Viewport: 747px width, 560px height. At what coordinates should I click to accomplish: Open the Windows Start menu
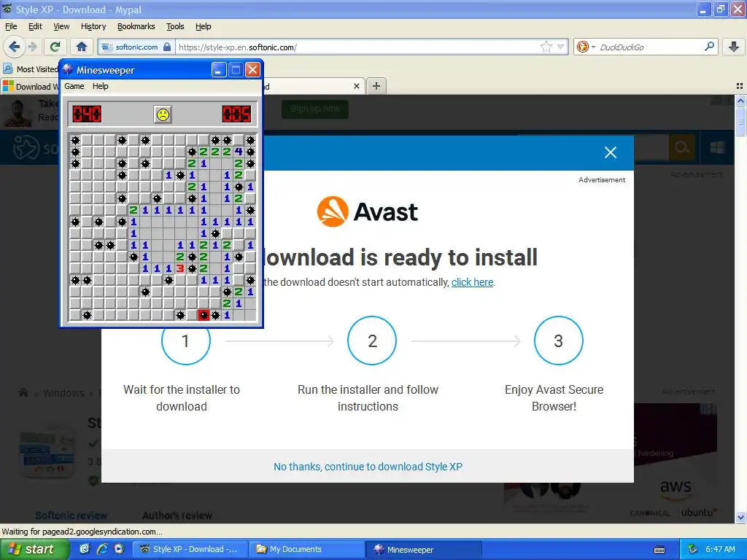(34, 549)
